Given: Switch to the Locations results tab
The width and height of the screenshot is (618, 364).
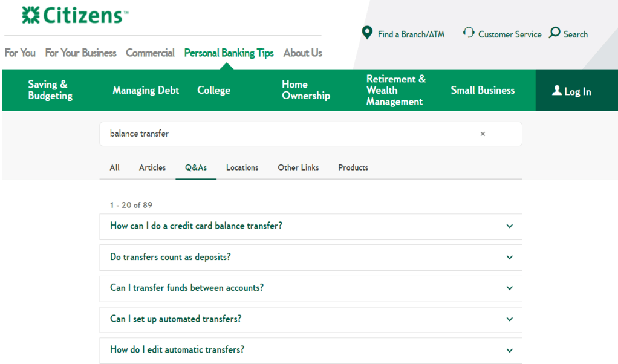Looking at the screenshot, I should (x=242, y=167).
